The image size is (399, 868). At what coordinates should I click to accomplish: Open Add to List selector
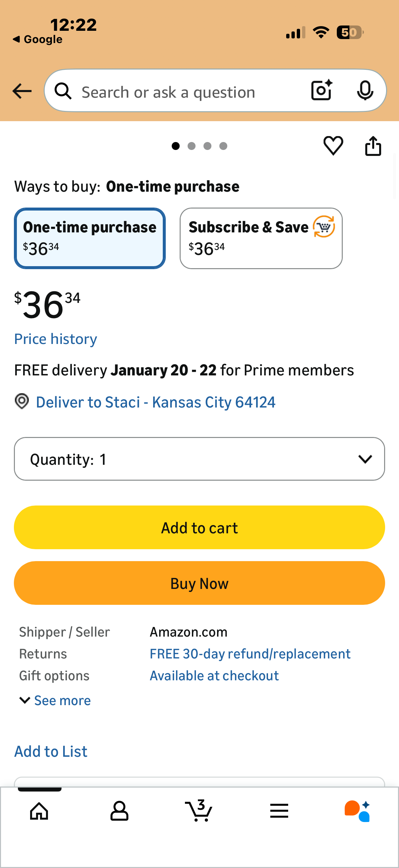coord(51,751)
